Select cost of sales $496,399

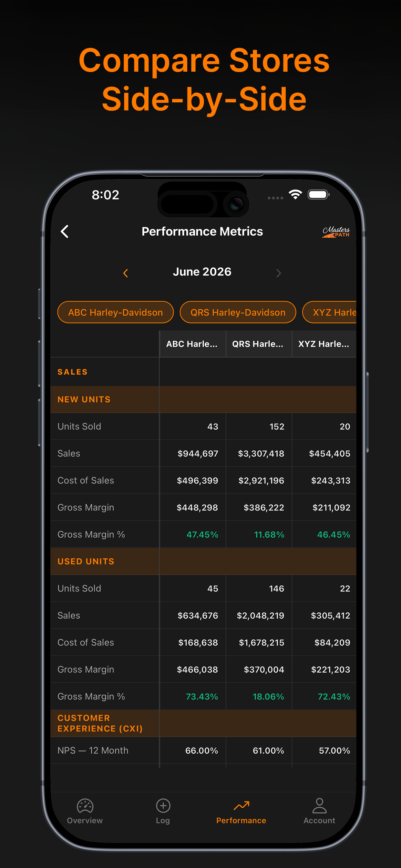198,480
